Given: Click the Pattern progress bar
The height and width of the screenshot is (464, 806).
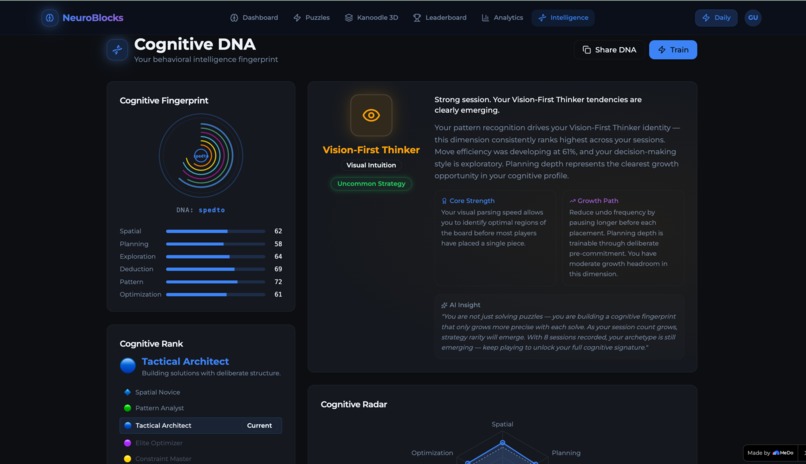Looking at the screenshot, I should point(215,282).
